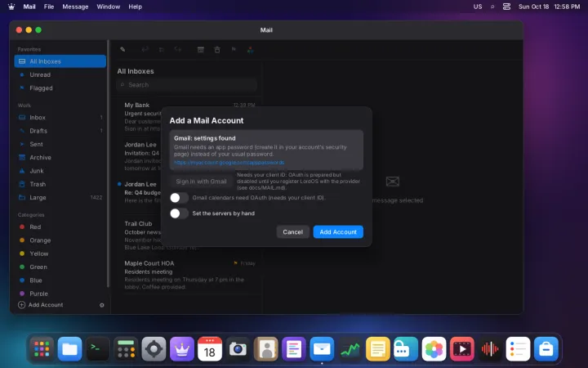
Task: Click the trash can icon in the toolbar
Action: pos(217,50)
